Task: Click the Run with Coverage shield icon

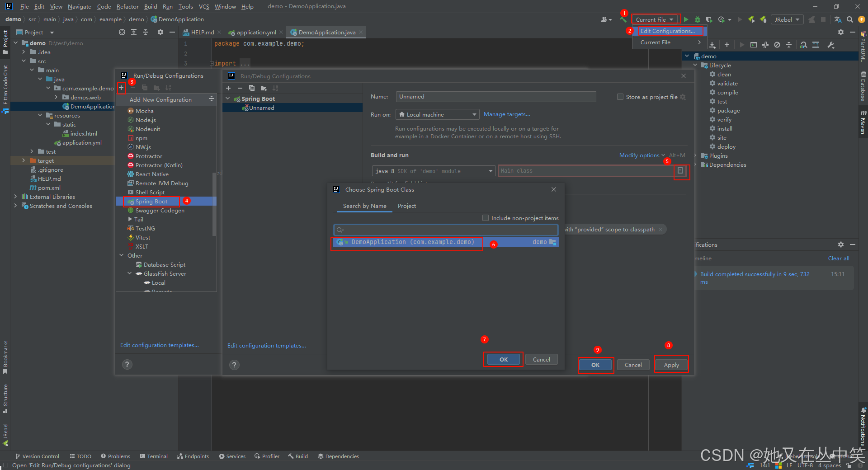Action: click(709, 19)
